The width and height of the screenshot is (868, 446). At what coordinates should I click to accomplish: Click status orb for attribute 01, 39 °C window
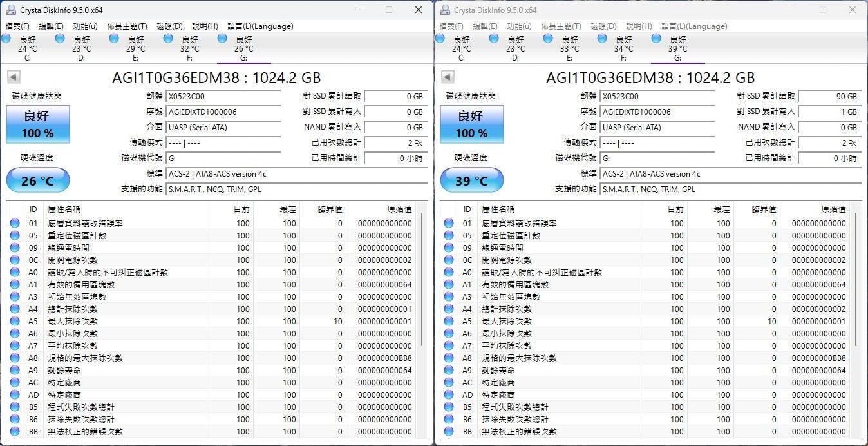449,224
